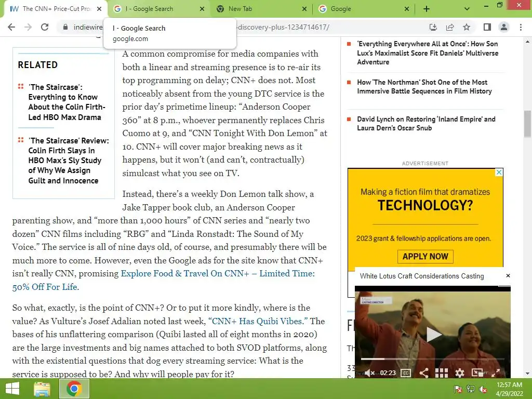
Task: Reload the page with the refresh icon
Action: 45,27
